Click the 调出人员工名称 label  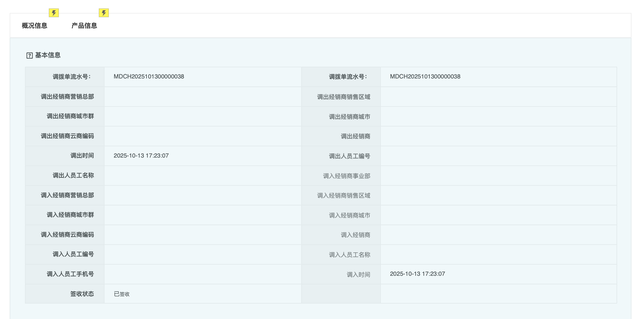coord(73,176)
